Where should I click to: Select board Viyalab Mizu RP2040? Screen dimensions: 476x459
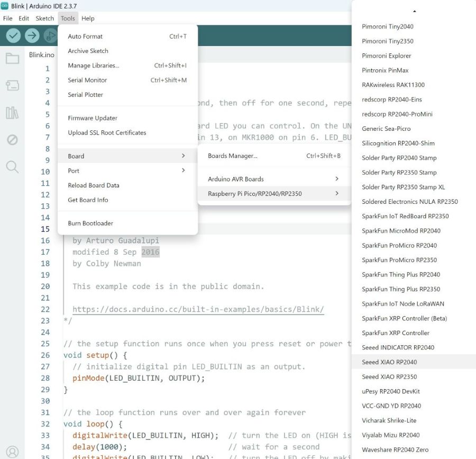[414, 435]
